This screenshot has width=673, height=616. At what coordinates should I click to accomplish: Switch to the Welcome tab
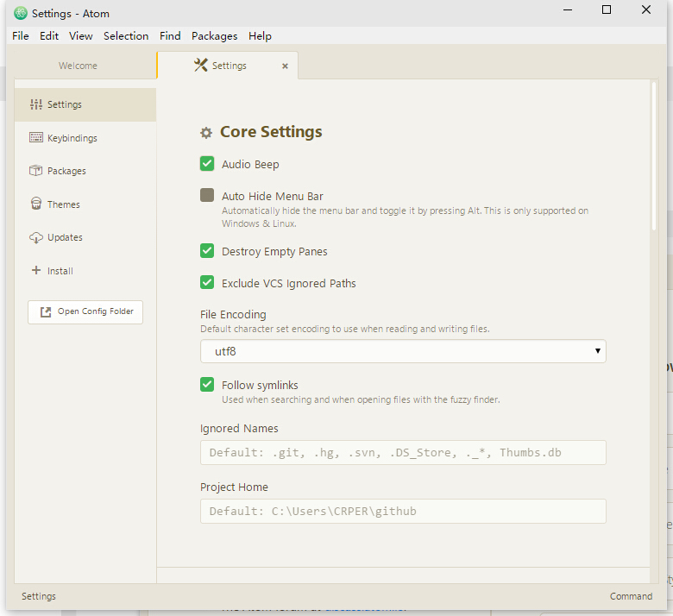point(79,66)
